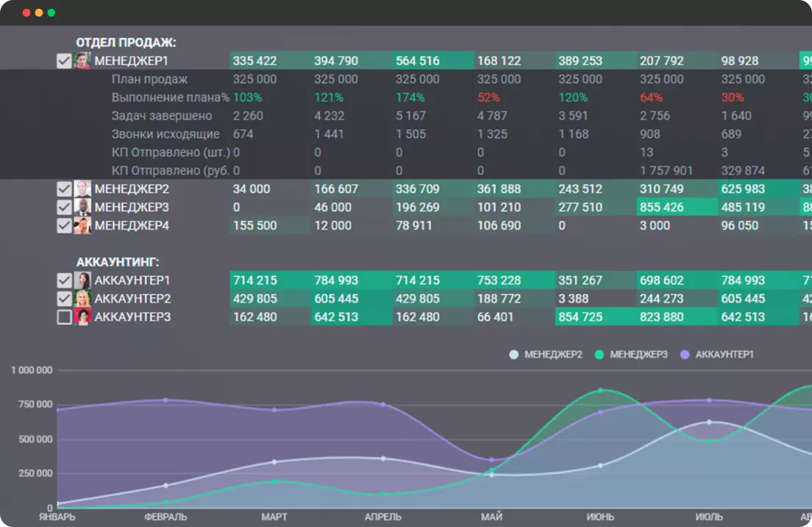Click the red 52% plan value
This screenshot has width=812, height=527.
click(488, 97)
